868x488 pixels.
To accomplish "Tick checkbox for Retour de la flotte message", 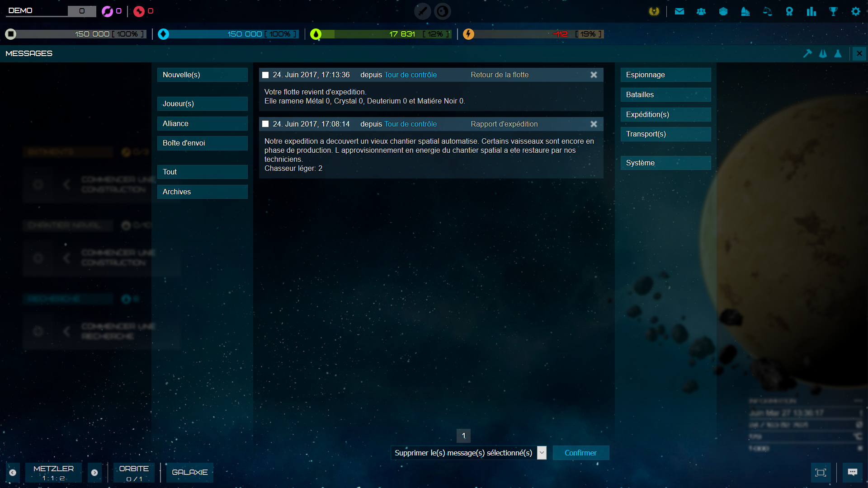I will 265,75.
